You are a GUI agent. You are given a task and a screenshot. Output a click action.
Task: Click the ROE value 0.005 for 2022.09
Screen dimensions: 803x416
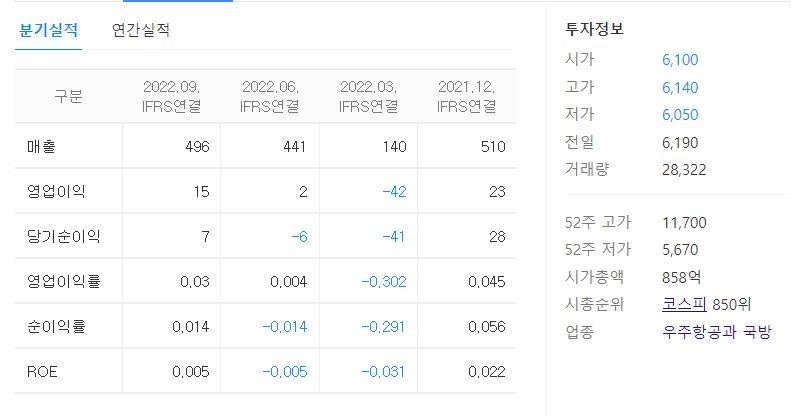191,372
